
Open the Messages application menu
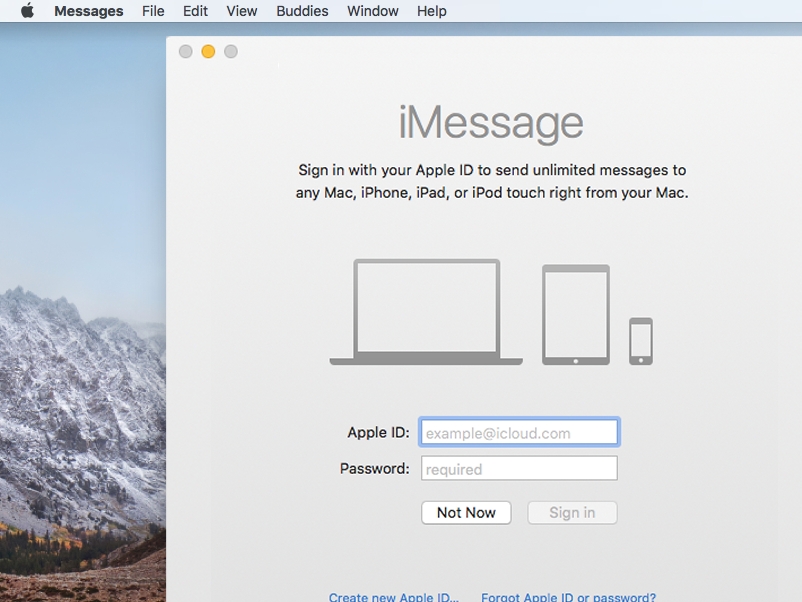click(x=88, y=11)
